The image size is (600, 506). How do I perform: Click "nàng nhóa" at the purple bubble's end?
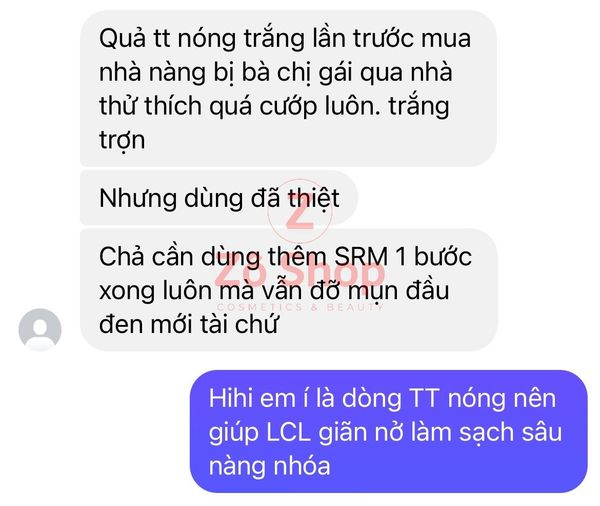[x=269, y=466]
